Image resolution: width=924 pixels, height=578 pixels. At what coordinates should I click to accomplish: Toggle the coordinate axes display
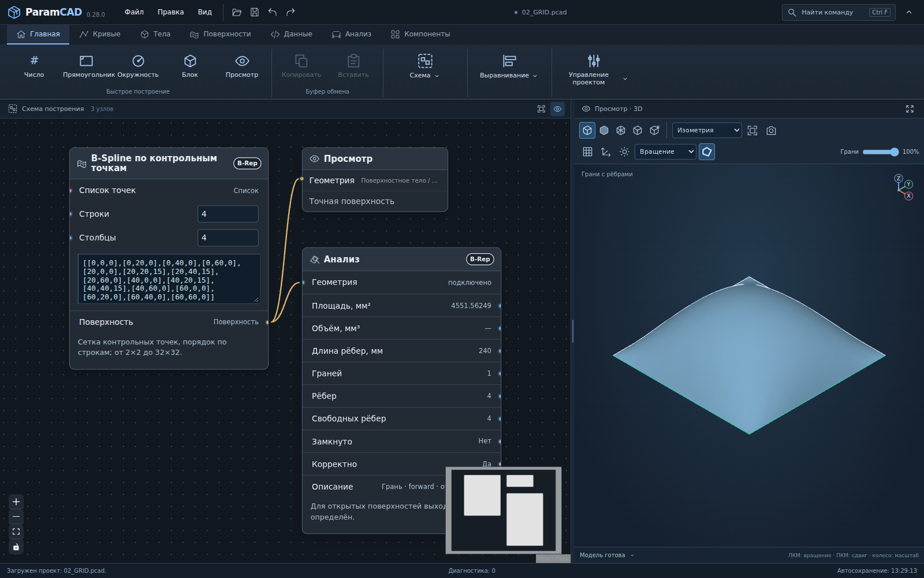pyautogui.click(x=606, y=151)
